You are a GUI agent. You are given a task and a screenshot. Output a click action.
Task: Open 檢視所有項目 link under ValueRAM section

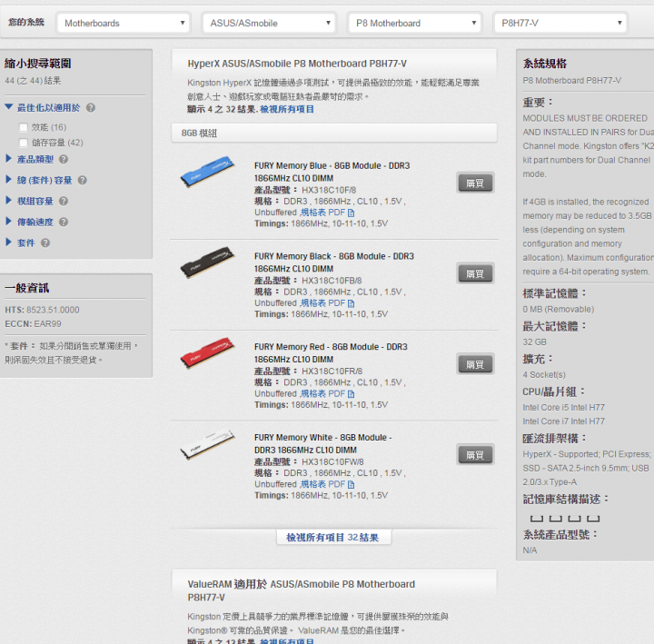(x=287, y=641)
